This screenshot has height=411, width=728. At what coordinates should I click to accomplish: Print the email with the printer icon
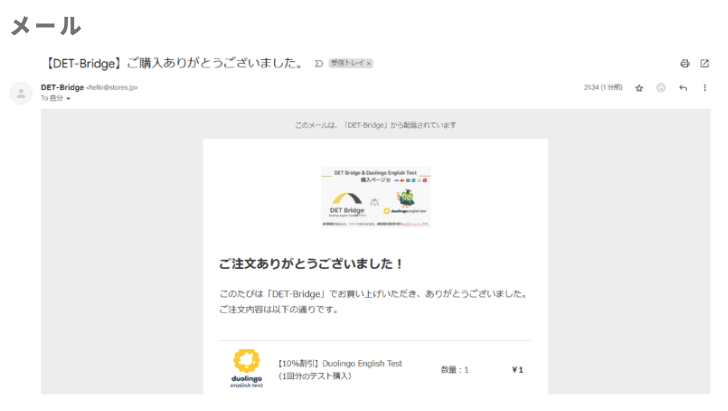coord(685,64)
